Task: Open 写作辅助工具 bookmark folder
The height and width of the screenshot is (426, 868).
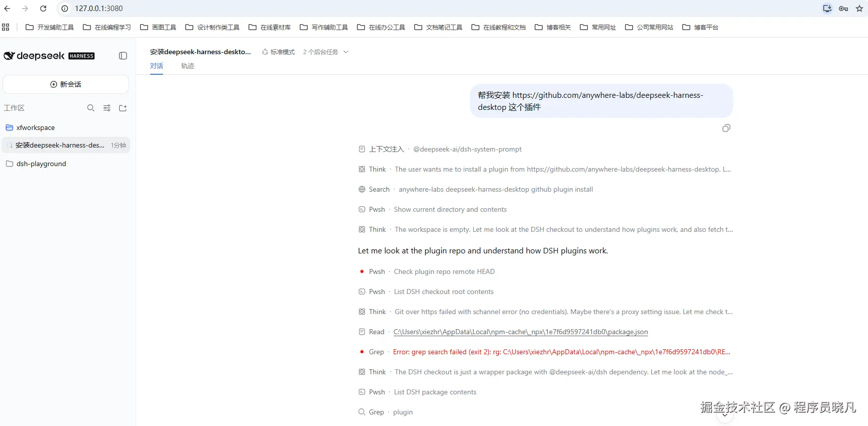Action: (x=324, y=27)
